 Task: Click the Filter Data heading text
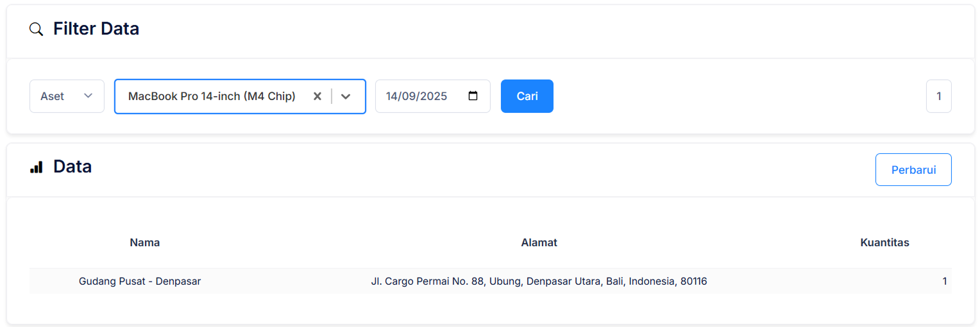(96, 29)
